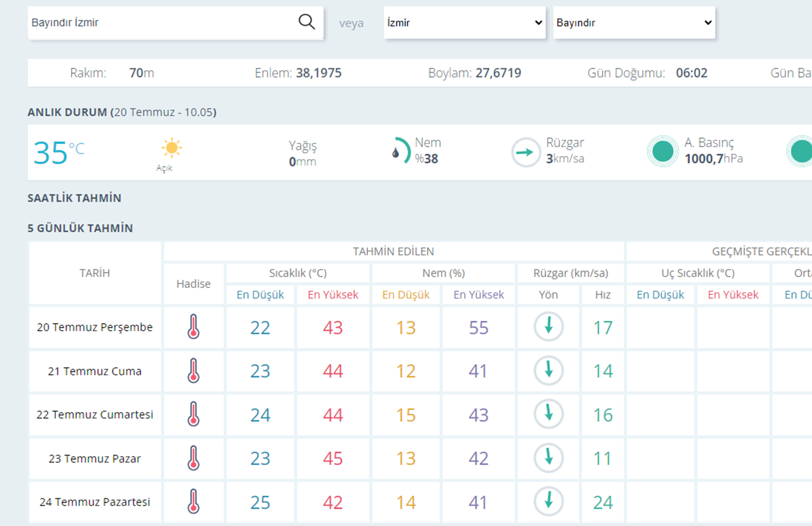Viewport: 812px width, 526px height.
Task: Click min humidity 12 for 21 Temmuz
Action: 406,371
